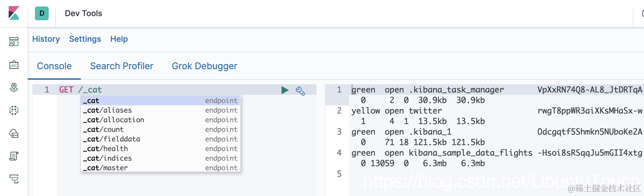This screenshot has width=644, height=196.
Task: Select the _cat/fielddata suggestion
Action: coord(161,139)
